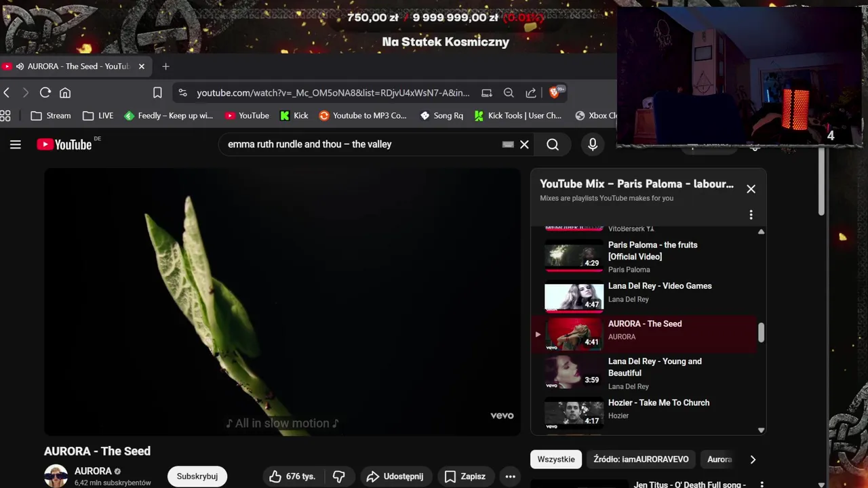
Task: Share the video with Udostępnij
Action: [x=395, y=476]
